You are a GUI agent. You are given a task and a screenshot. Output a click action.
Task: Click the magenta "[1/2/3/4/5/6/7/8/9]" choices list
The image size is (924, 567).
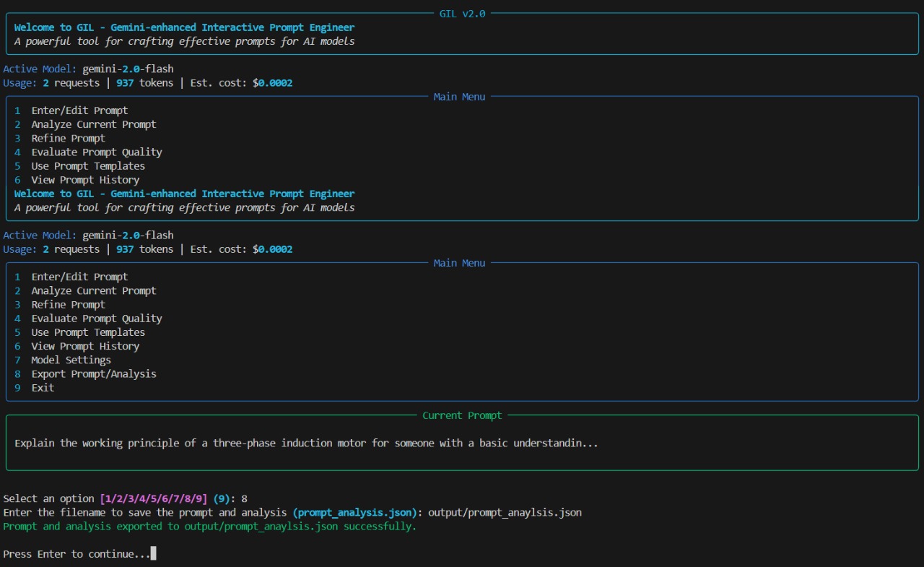point(154,498)
